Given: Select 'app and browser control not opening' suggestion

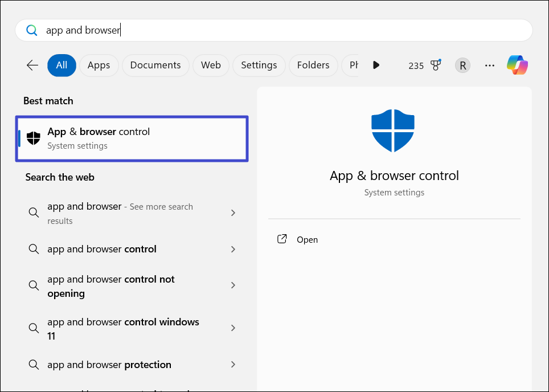Looking at the screenshot, I should click(132, 286).
